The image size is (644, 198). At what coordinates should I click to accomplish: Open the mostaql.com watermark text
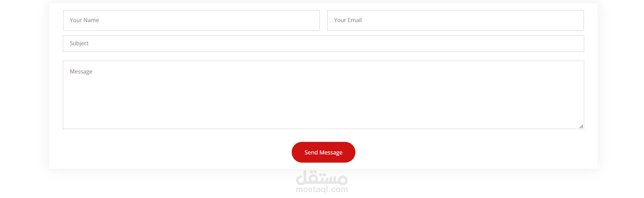click(322, 189)
